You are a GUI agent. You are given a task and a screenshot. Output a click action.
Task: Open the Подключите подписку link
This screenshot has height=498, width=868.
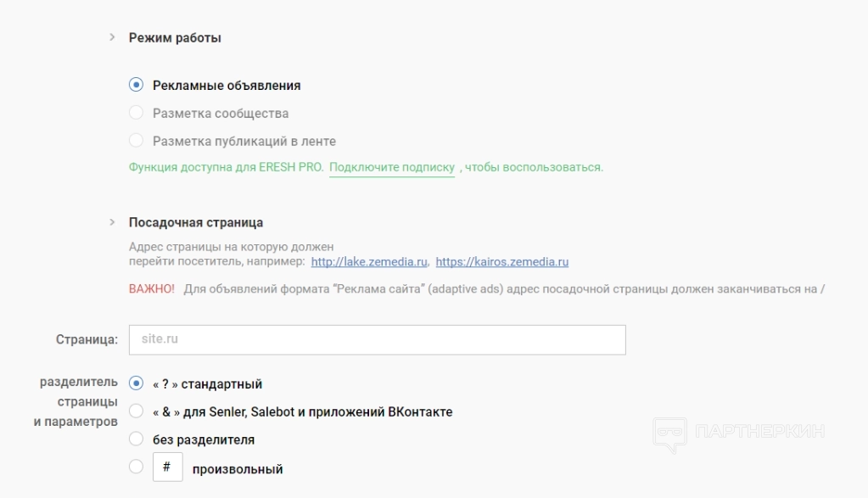tap(392, 167)
